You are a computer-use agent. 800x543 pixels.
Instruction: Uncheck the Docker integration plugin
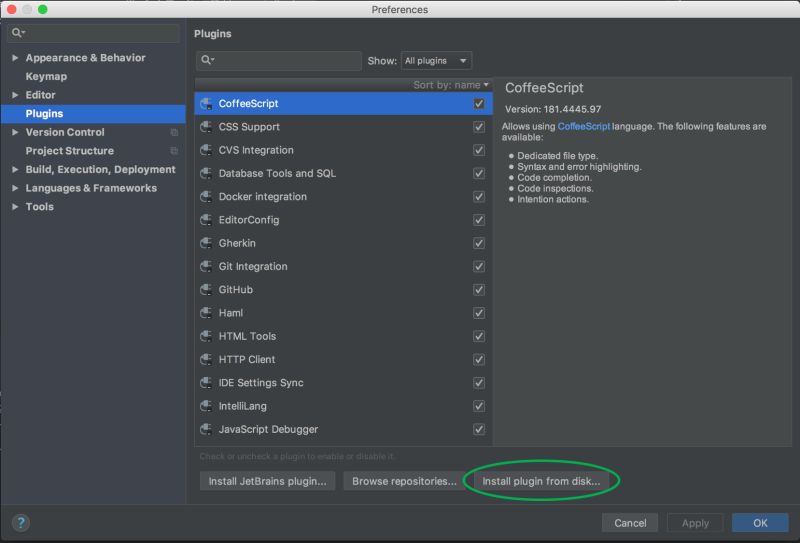479,196
